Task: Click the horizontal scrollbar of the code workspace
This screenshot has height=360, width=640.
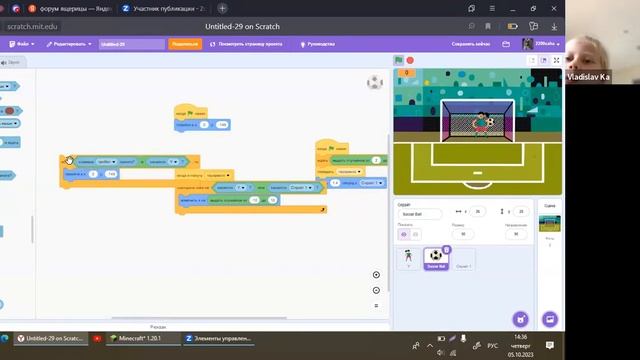Action: coord(199,318)
